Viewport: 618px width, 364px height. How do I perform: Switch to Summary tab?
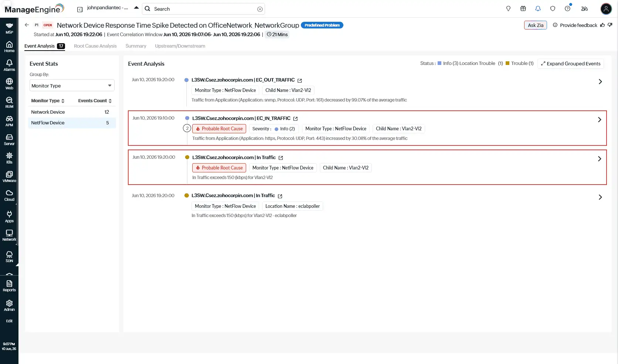tap(136, 46)
